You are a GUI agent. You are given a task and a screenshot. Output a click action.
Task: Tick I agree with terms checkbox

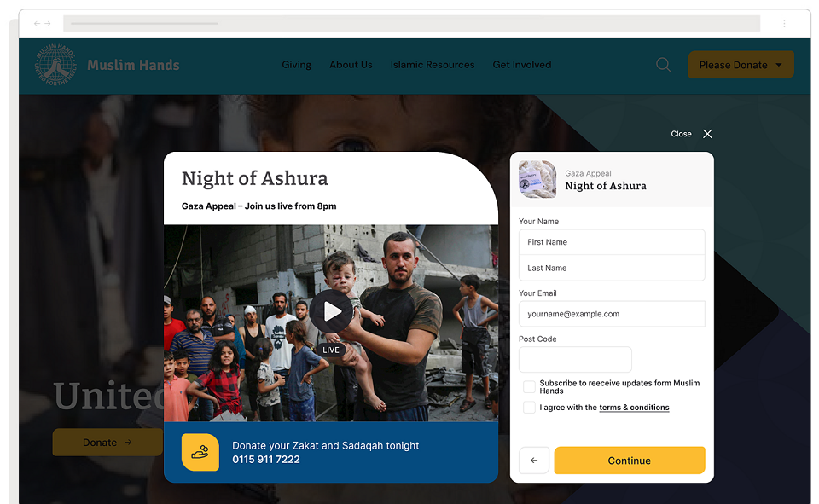tap(529, 408)
